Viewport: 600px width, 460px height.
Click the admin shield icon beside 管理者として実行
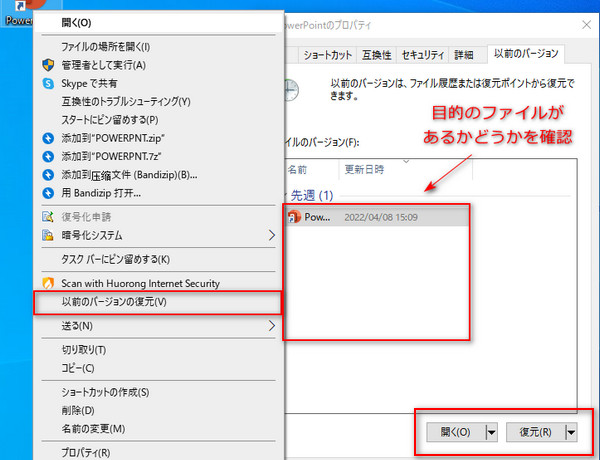click(x=48, y=65)
